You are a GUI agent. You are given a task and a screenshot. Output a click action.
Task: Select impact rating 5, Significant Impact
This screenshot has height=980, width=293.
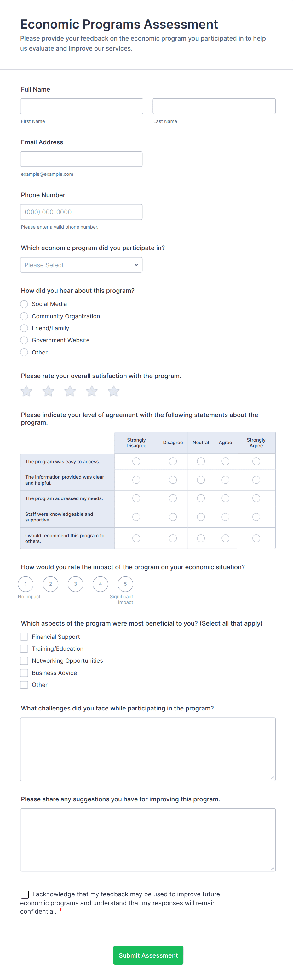(x=125, y=584)
